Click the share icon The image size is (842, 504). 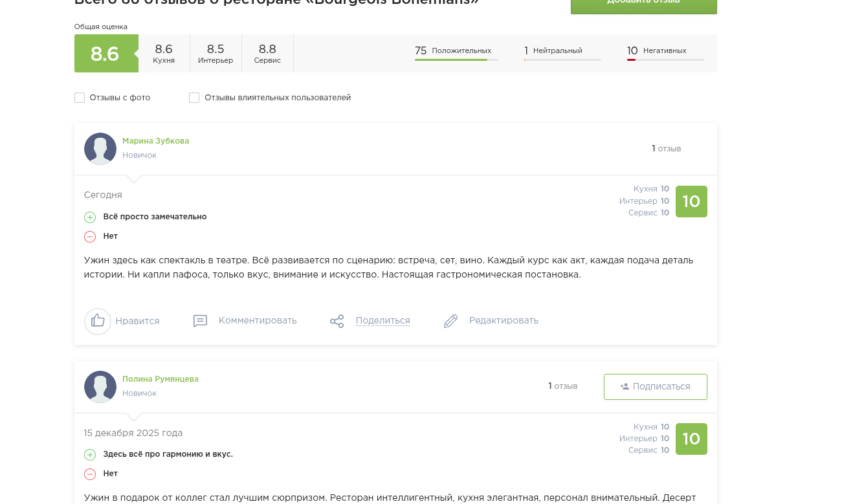point(337,321)
